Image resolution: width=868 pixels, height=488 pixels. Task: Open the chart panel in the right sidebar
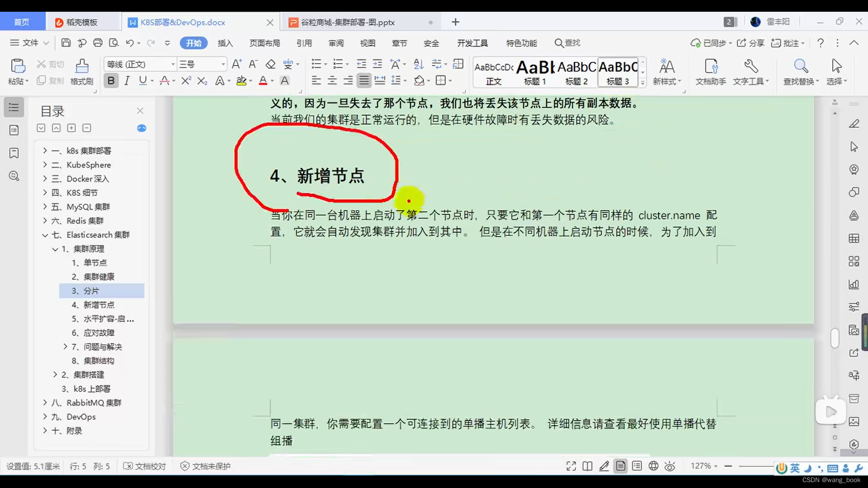(x=854, y=285)
